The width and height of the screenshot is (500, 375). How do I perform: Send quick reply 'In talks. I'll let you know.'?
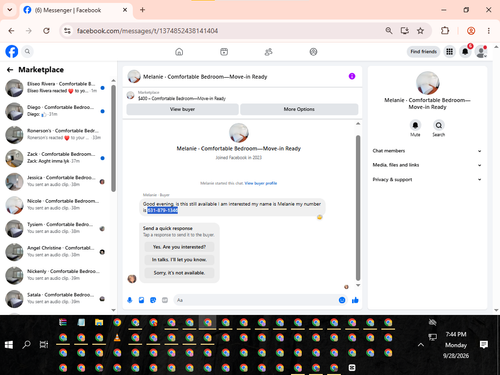179,260
